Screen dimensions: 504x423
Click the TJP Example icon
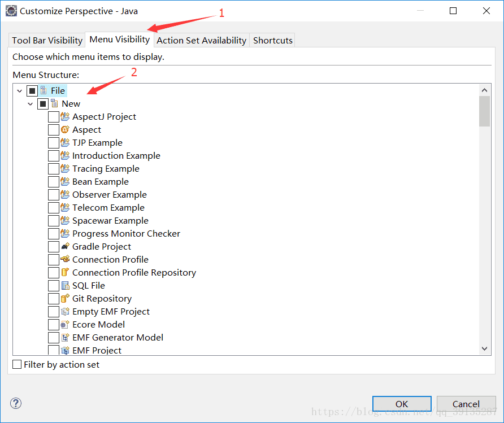click(x=65, y=143)
